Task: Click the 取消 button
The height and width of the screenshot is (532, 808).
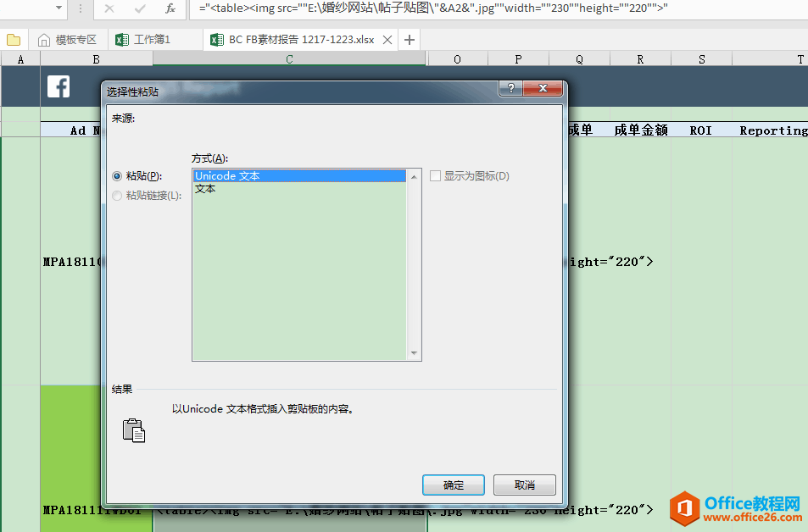Action: click(525, 485)
